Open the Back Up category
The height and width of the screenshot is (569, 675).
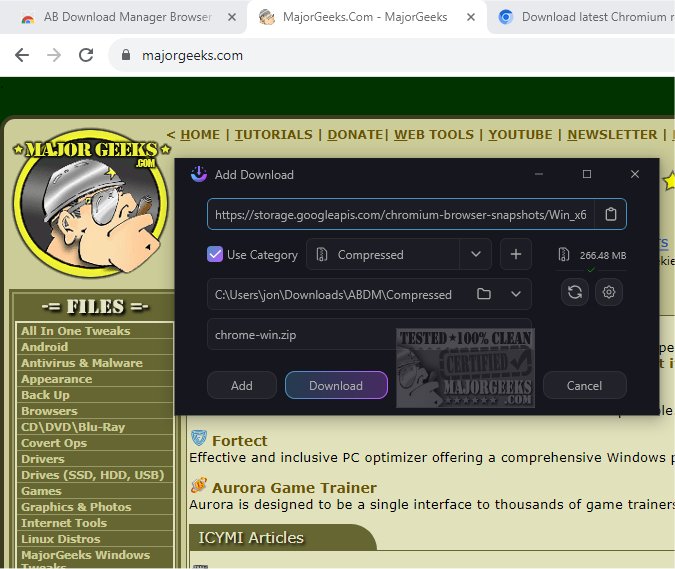[45, 395]
